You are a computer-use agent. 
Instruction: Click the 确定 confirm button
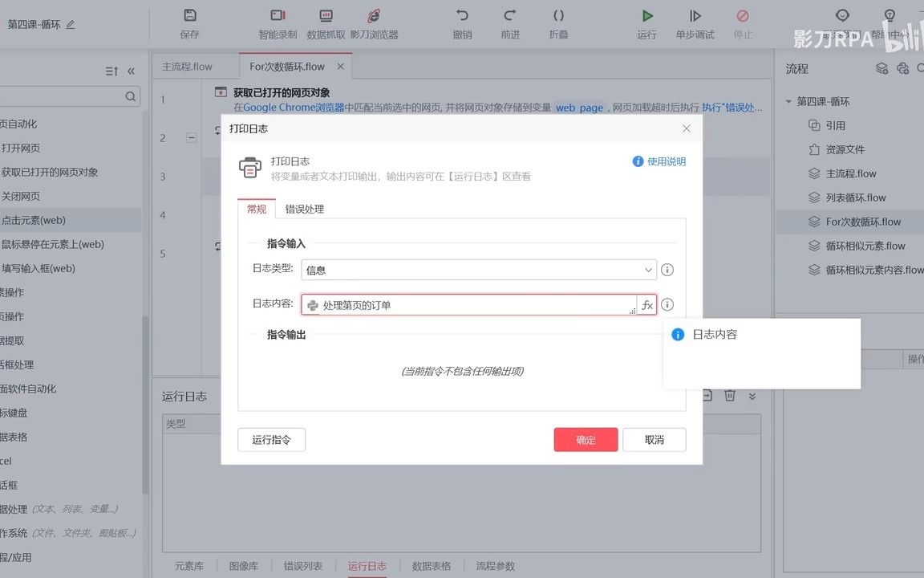click(x=586, y=439)
